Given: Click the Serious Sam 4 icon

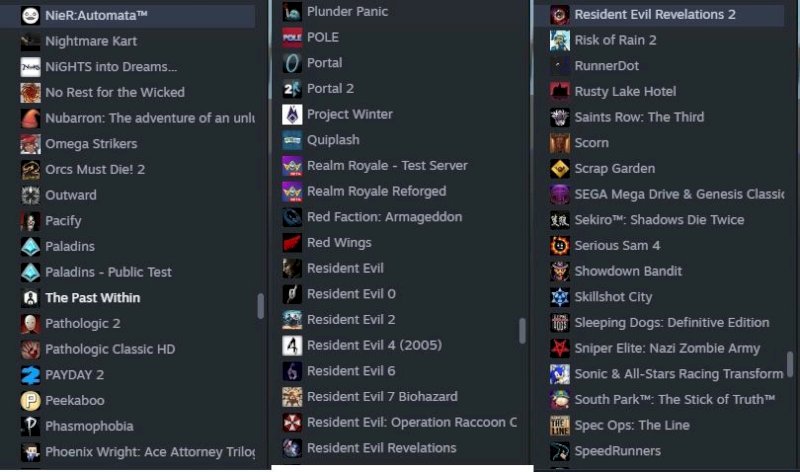Looking at the screenshot, I should tap(560, 246).
